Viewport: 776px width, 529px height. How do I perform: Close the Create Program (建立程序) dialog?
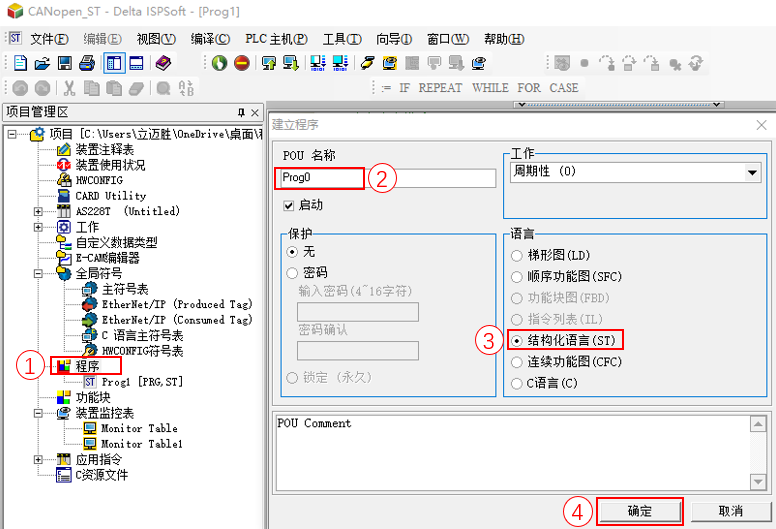tap(762, 125)
